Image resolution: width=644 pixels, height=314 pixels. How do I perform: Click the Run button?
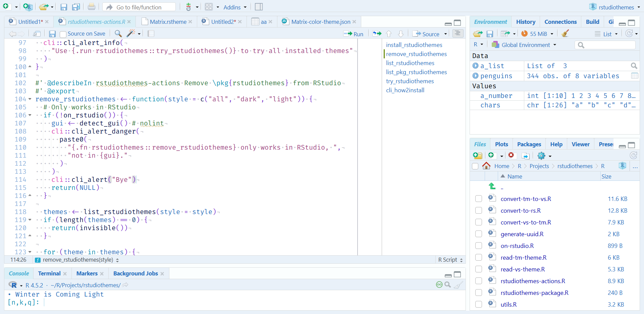click(x=354, y=34)
